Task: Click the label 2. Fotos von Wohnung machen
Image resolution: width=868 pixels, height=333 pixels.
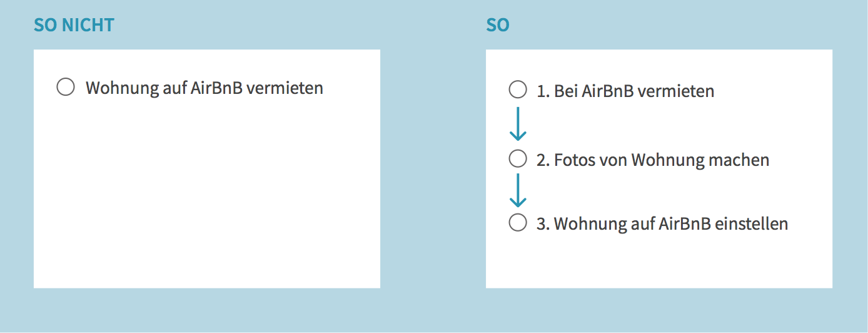Action: (653, 160)
